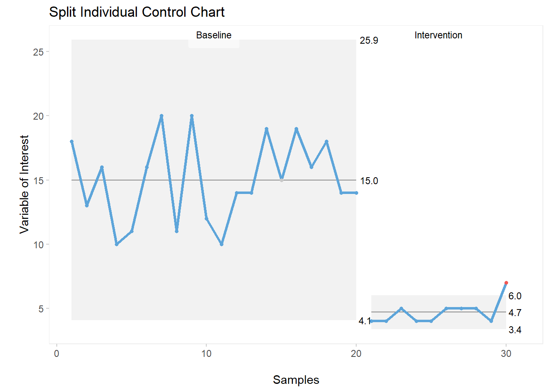This screenshot has height=392, width=549.
Task: Click the x-axis tick label 0
Action: coord(57,354)
